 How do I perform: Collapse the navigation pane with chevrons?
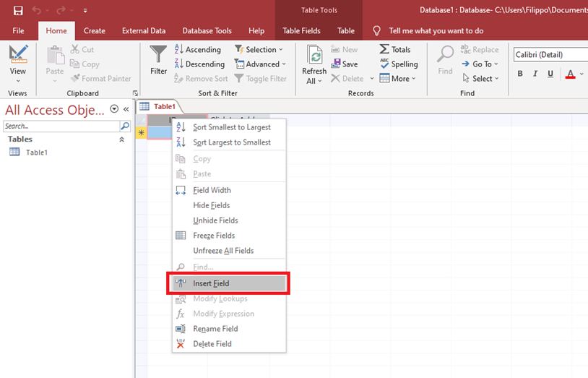126,109
